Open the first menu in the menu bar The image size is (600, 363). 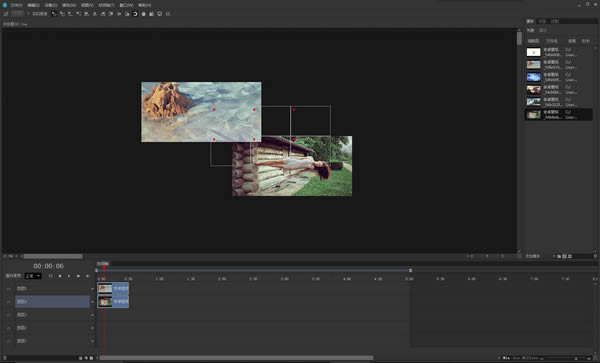(x=16, y=5)
